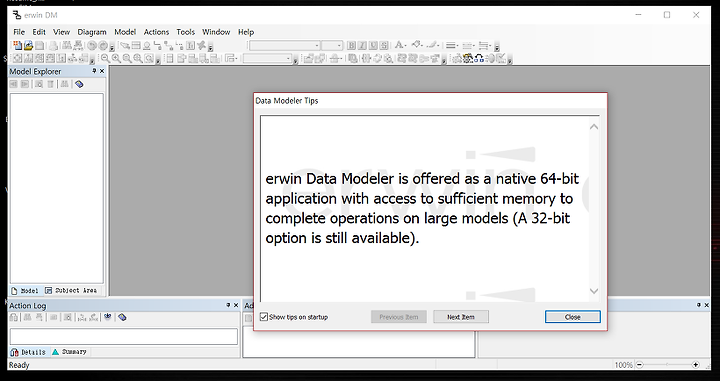Click the binoculars Find icon in top toolbar
The width and height of the screenshot is (720, 381).
coord(67,45)
